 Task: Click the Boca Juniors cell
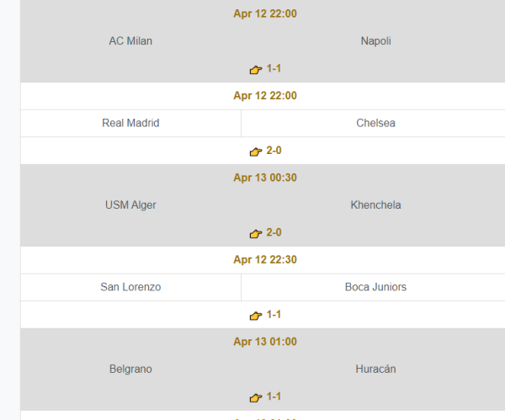coord(373,287)
